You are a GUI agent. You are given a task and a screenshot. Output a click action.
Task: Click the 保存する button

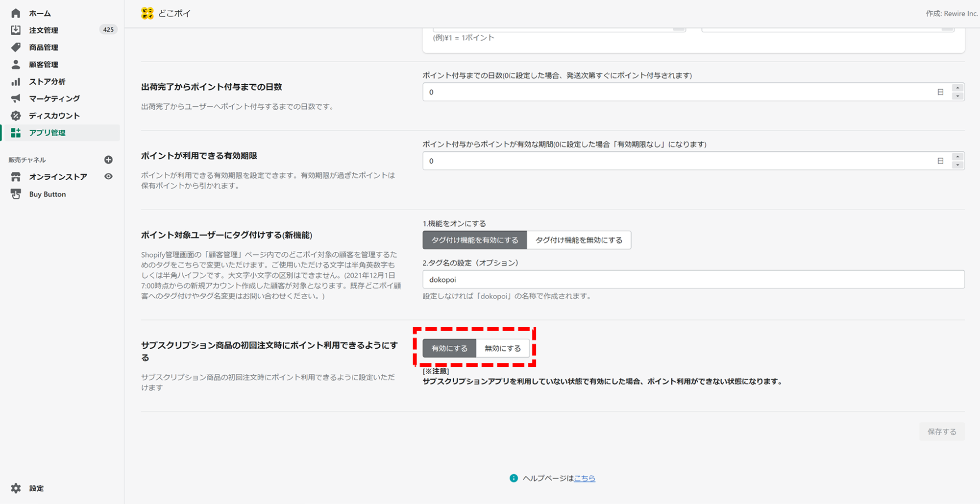942,432
